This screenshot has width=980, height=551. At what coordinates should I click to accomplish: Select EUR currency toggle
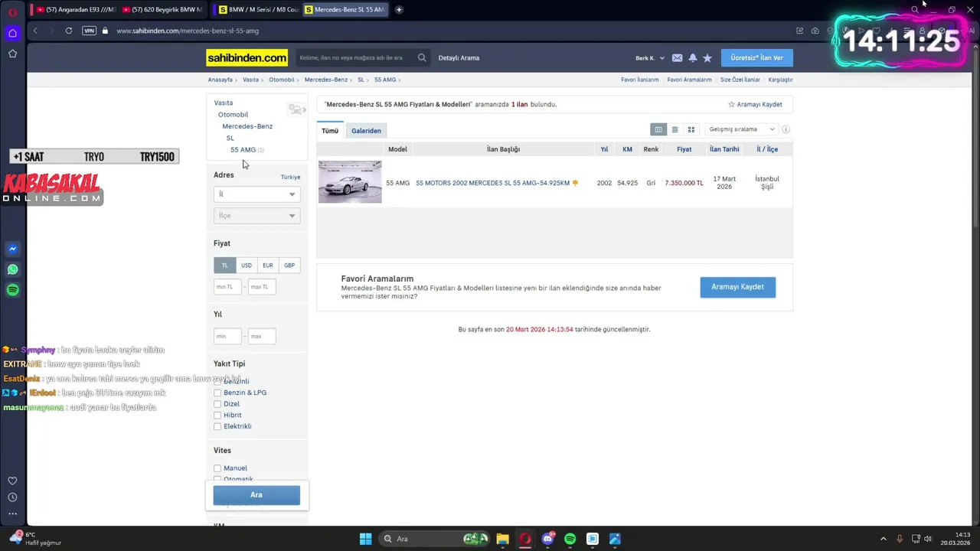tap(268, 266)
